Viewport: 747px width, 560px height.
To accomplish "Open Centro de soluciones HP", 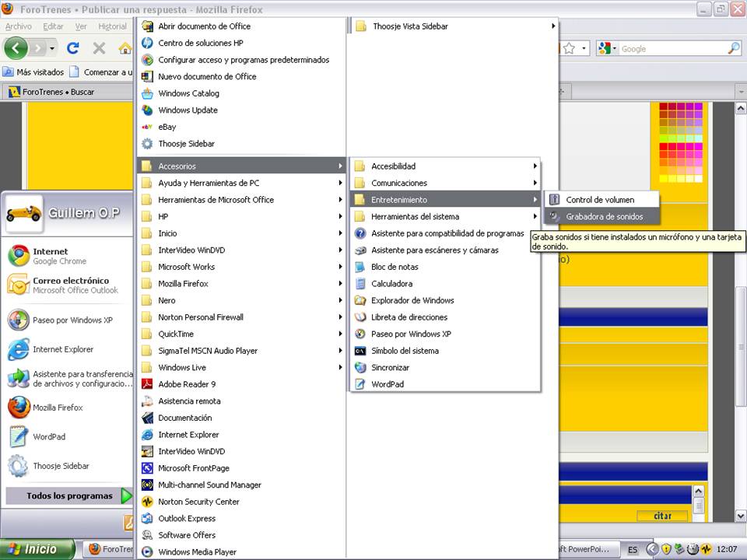I will [x=242, y=43].
